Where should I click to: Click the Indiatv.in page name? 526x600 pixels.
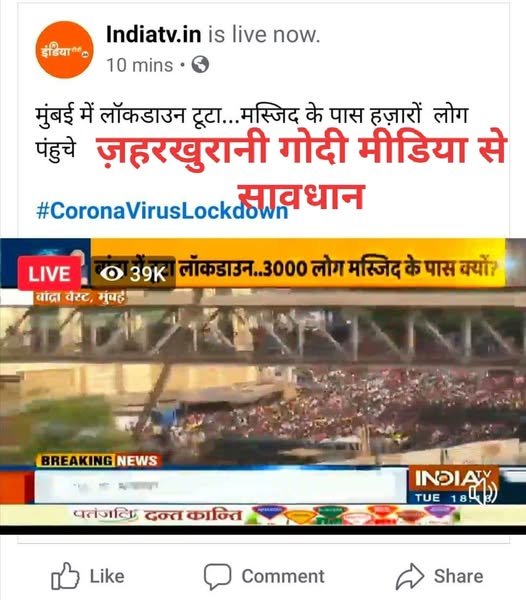point(154,34)
